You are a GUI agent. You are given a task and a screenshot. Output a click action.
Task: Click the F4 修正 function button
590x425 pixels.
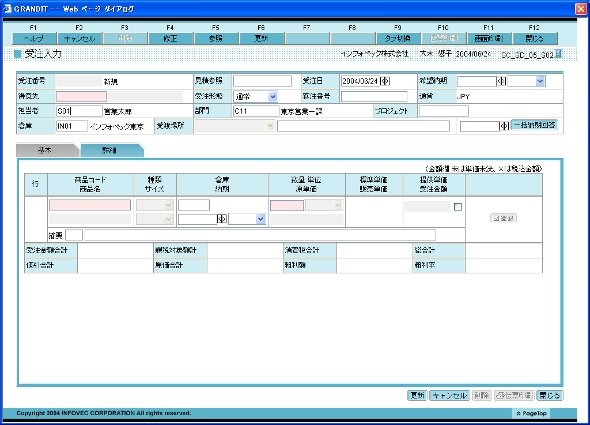pos(171,38)
